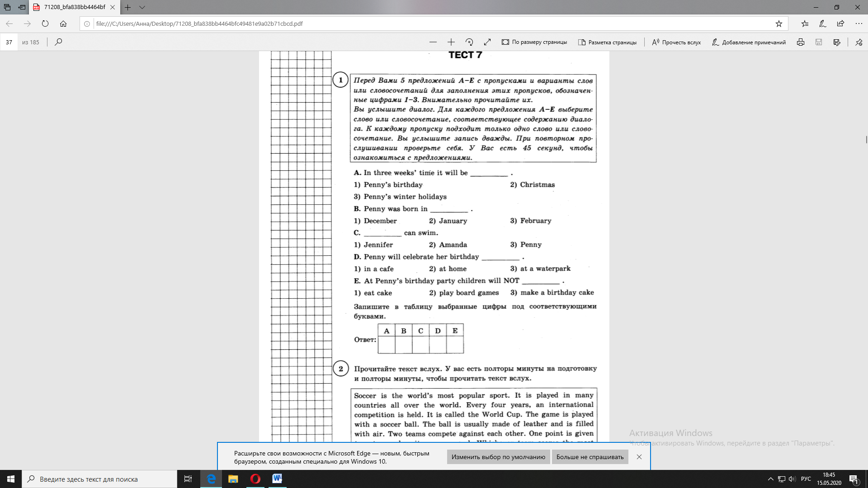The height and width of the screenshot is (488, 868).
Task: Expand the browser tabs dropdown arrow
Action: 142,7
